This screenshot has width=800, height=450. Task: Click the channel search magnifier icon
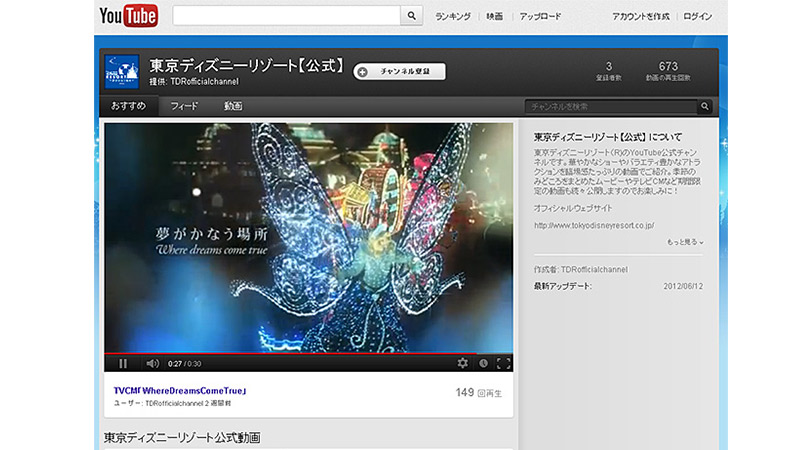[705, 106]
